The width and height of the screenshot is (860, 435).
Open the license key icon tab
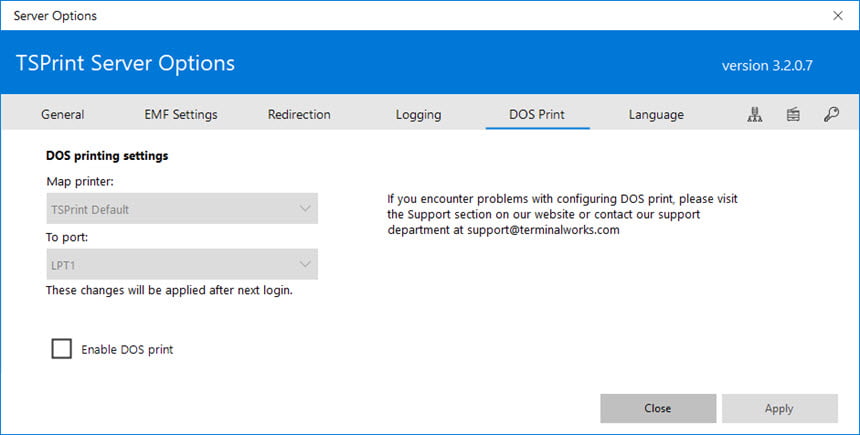tap(831, 114)
